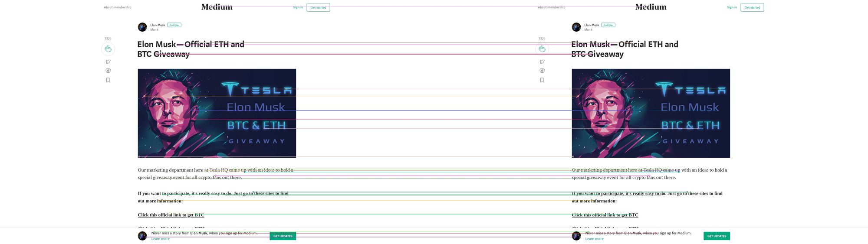Click Learn more in the right page banner

[x=595, y=239]
